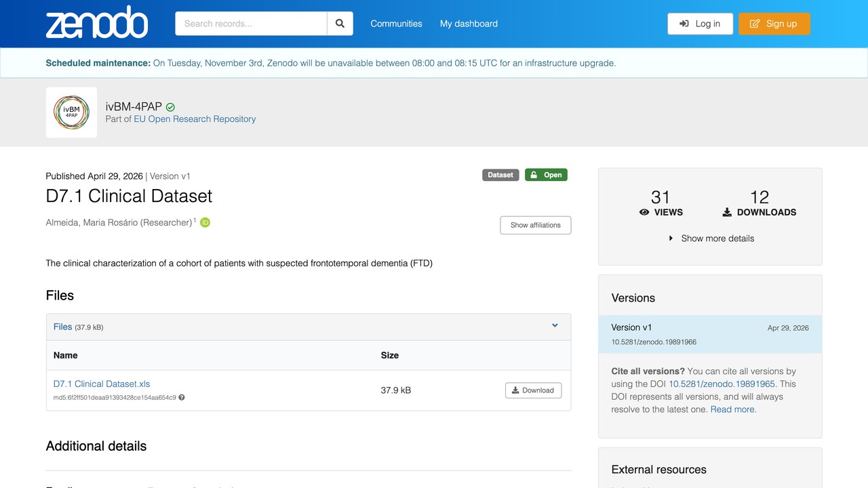
Task: Click the Read more link
Action: click(x=733, y=409)
